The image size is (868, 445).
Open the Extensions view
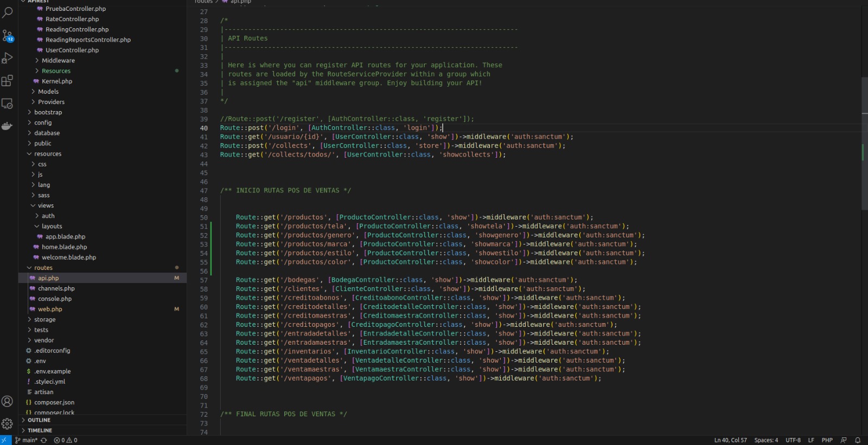coord(8,81)
